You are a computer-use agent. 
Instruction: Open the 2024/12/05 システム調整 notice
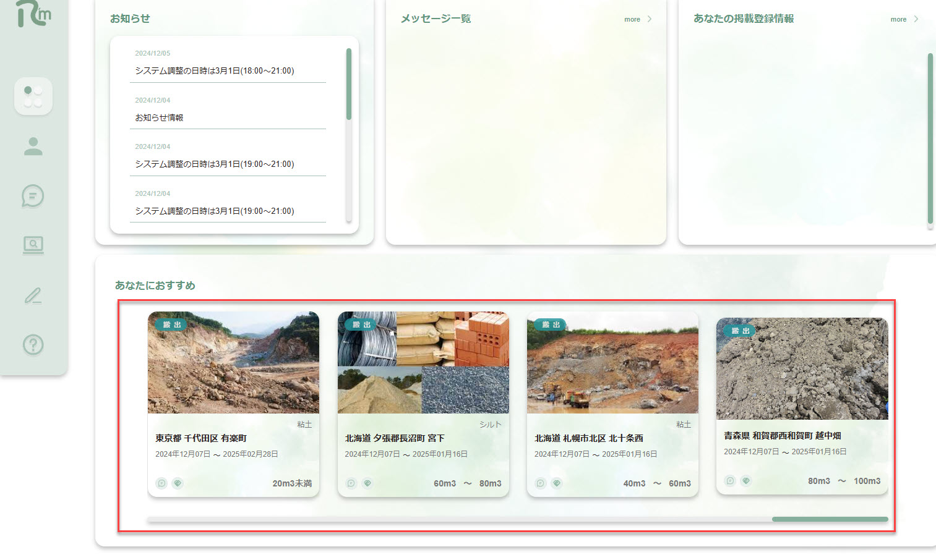215,71
